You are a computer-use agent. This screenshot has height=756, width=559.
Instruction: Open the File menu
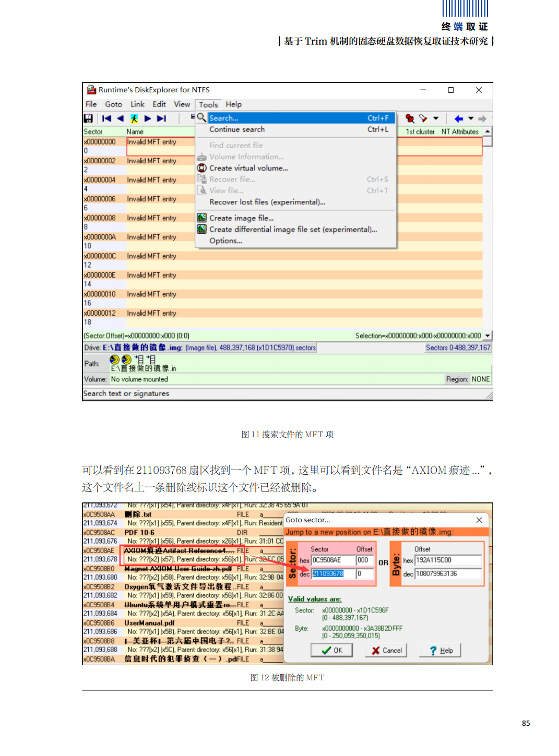(91, 104)
